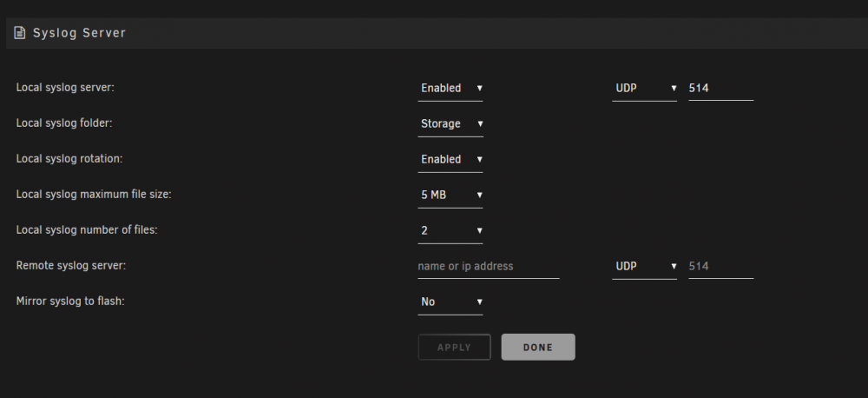The image size is (868, 398).
Task: Click the 'Local syslog folder:' label
Action: (64, 123)
